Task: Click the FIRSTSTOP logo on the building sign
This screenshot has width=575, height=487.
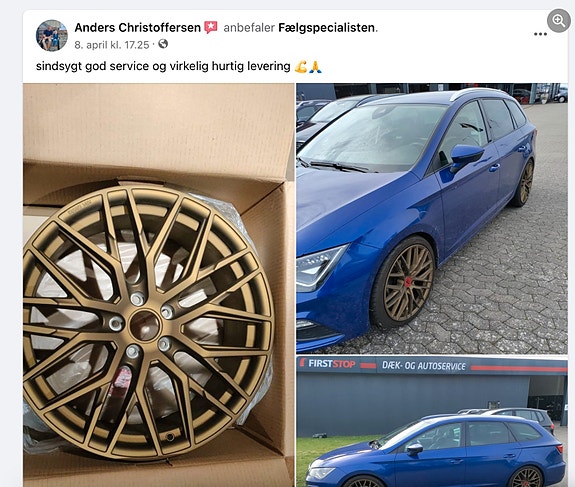Action: pyautogui.click(x=327, y=363)
